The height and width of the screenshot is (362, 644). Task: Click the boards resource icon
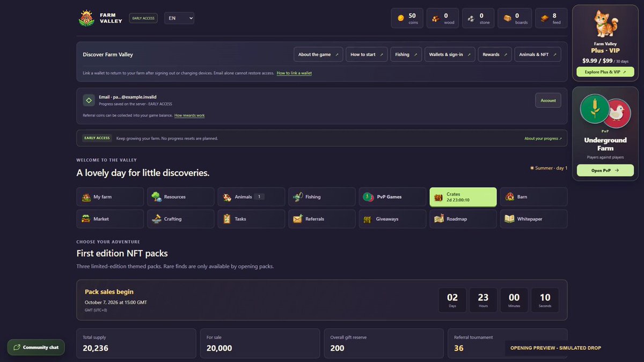click(x=507, y=18)
